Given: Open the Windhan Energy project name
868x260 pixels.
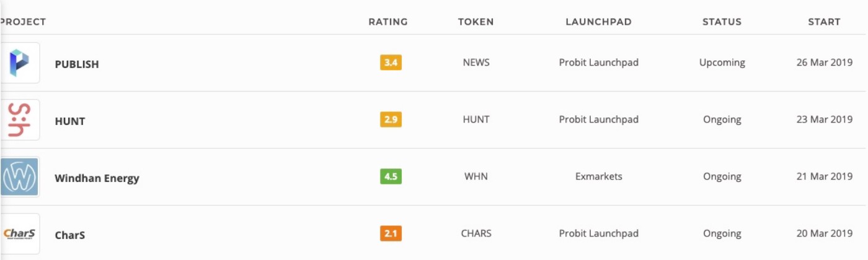Looking at the screenshot, I should pos(97,178).
